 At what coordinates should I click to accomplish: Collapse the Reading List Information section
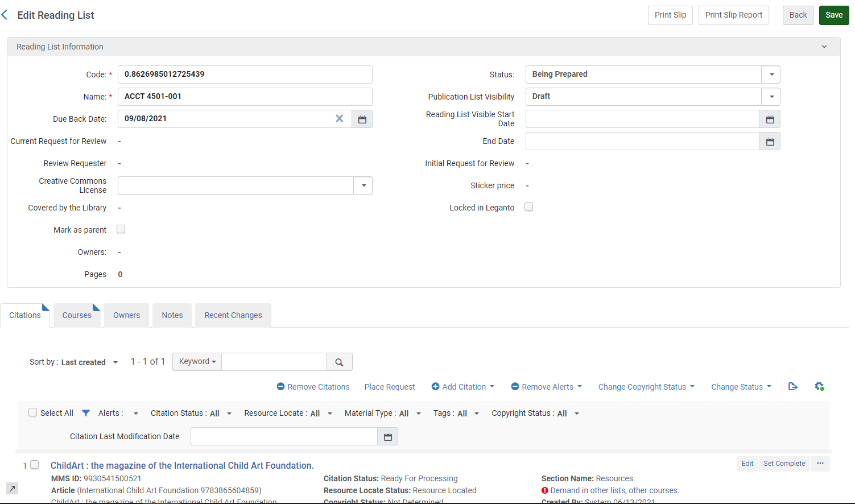[824, 47]
